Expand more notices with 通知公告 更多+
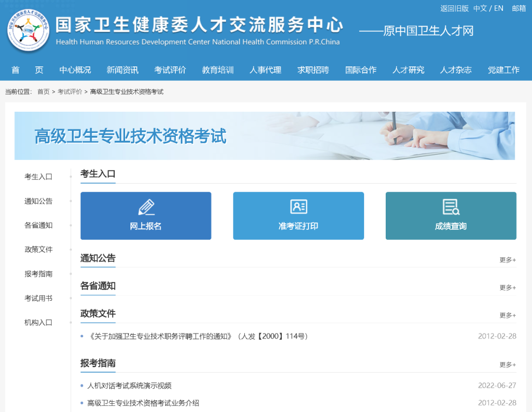 [507, 259]
